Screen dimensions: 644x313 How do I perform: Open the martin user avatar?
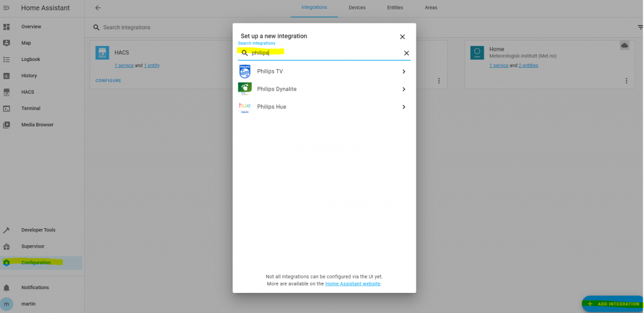6,304
